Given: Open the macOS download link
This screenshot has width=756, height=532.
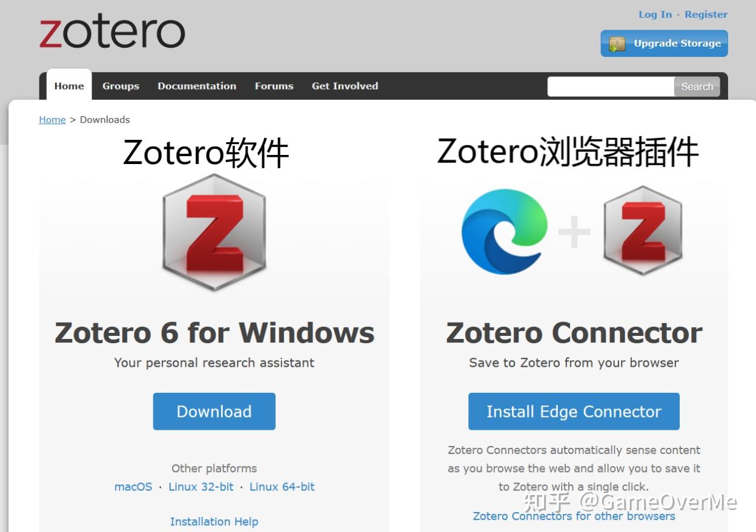Looking at the screenshot, I should click(133, 487).
